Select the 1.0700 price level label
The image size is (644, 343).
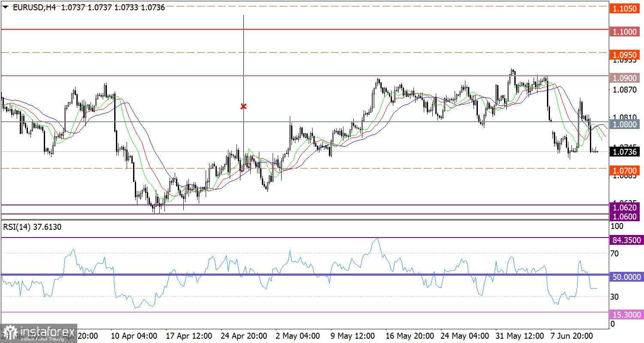[x=624, y=171]
